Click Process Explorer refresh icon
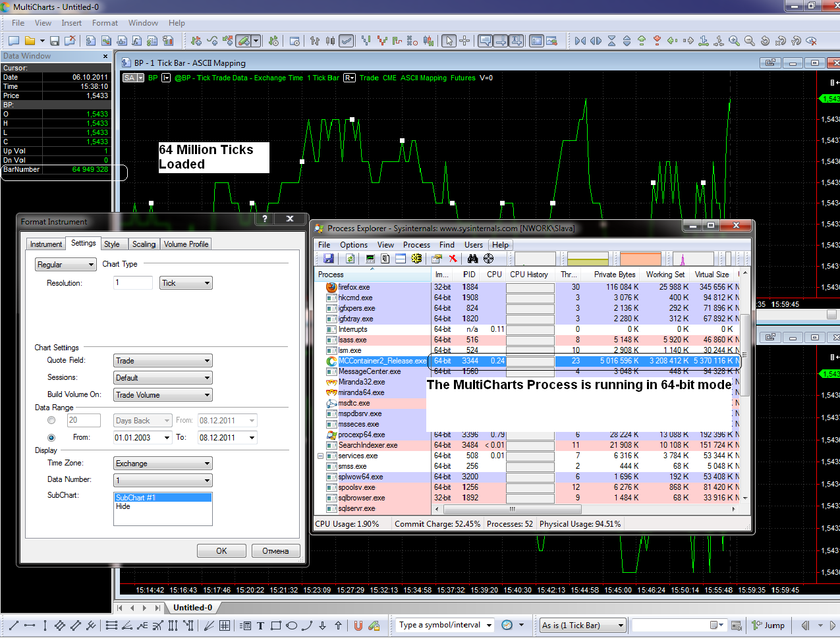The image size is (840, 638). tap(350, 259)
